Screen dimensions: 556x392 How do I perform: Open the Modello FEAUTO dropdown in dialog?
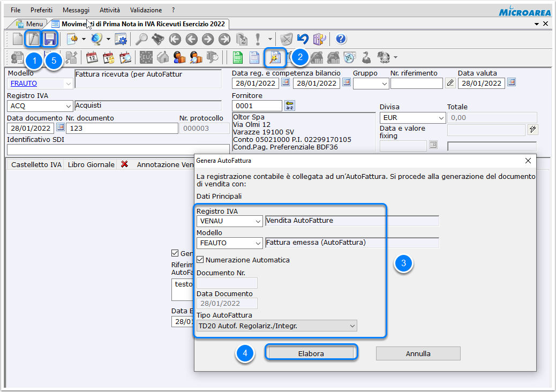click(x=258, y=244)
